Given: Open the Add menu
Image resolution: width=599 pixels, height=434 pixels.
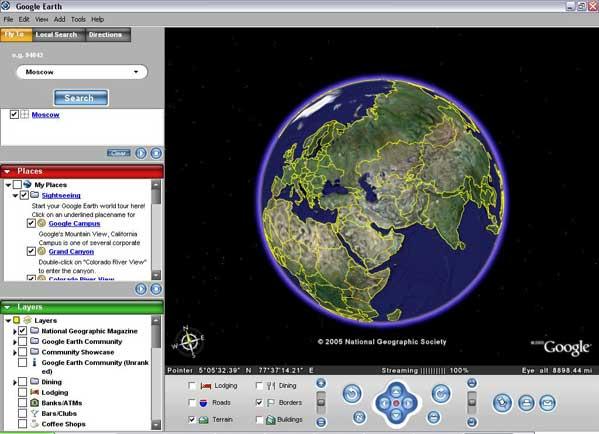Looking at the screenshot, I should (59, 19).
